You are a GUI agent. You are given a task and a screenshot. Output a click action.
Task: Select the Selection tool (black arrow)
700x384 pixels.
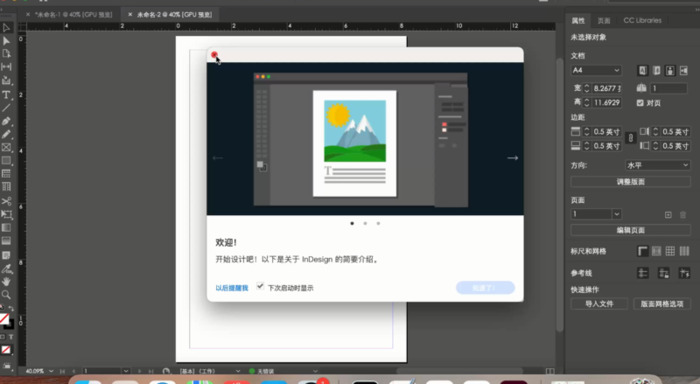[x=6, y=28]
